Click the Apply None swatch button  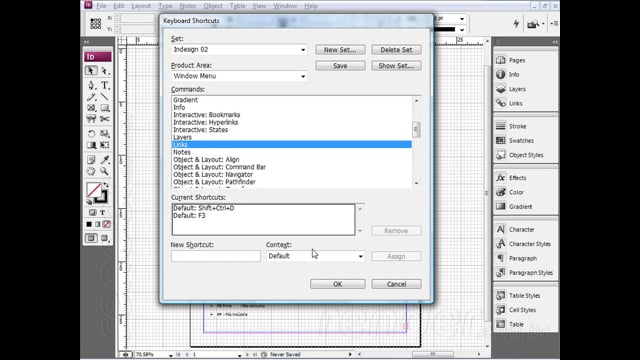(107, 224)
